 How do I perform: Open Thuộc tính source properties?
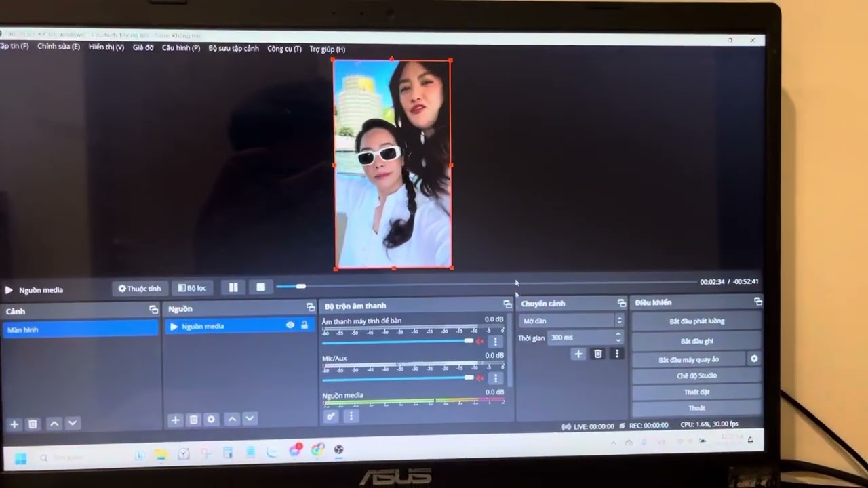pos(140,288)
